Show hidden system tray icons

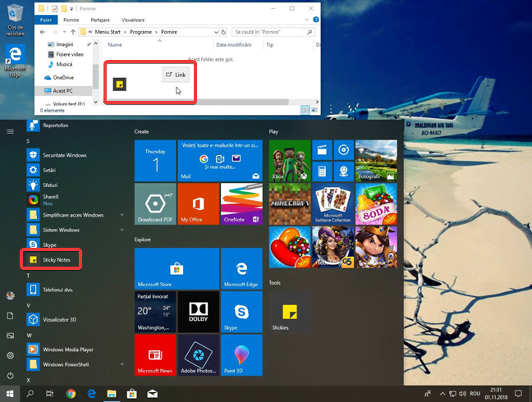[442, 394]
